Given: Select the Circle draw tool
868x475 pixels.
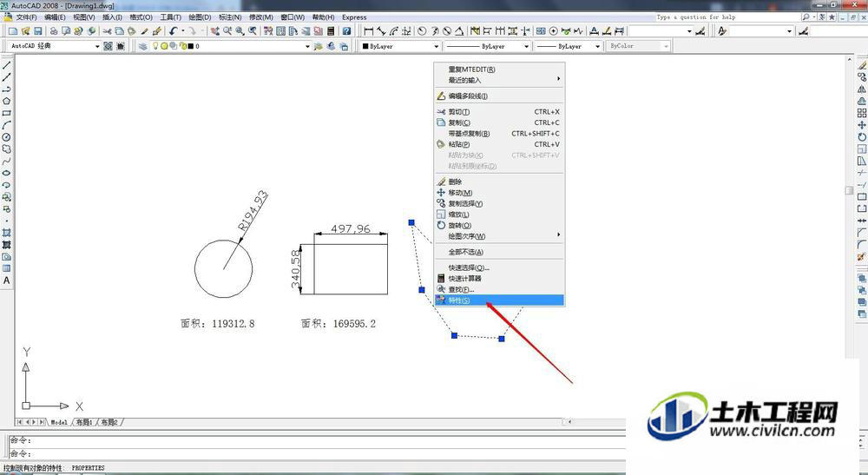Looking at the screenshot, I should point(7,136).
